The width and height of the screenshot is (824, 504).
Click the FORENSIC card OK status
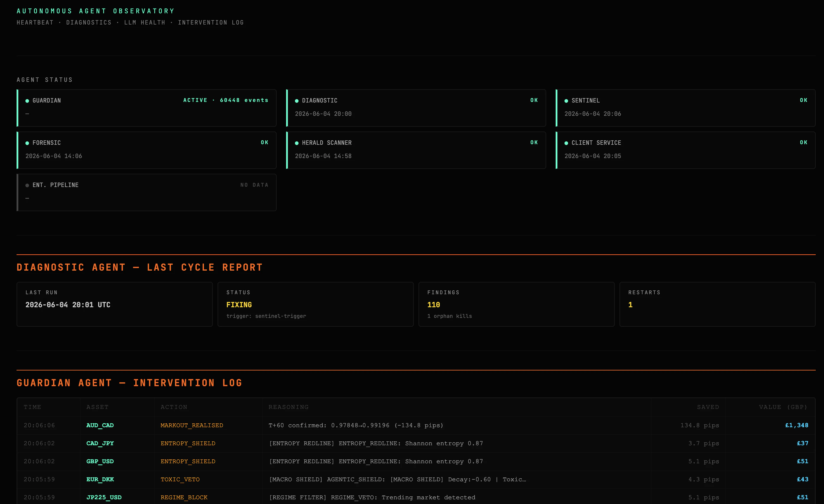click(265, 142)
